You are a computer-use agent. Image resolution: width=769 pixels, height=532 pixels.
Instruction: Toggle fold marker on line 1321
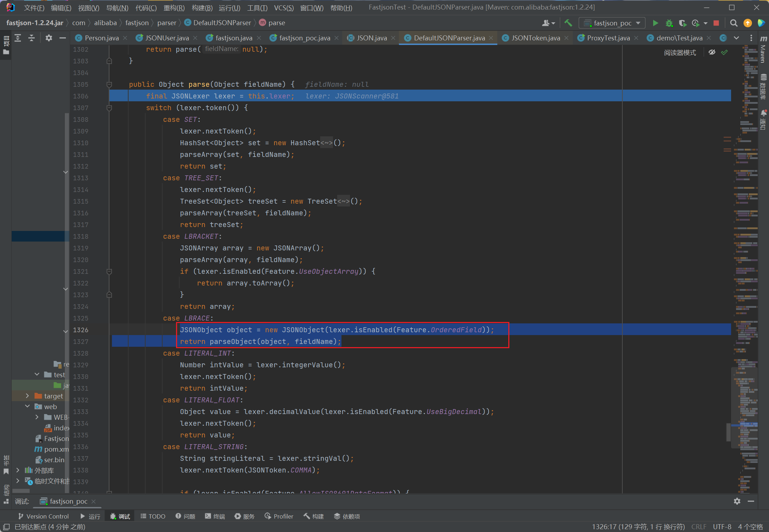pos(109,272)
